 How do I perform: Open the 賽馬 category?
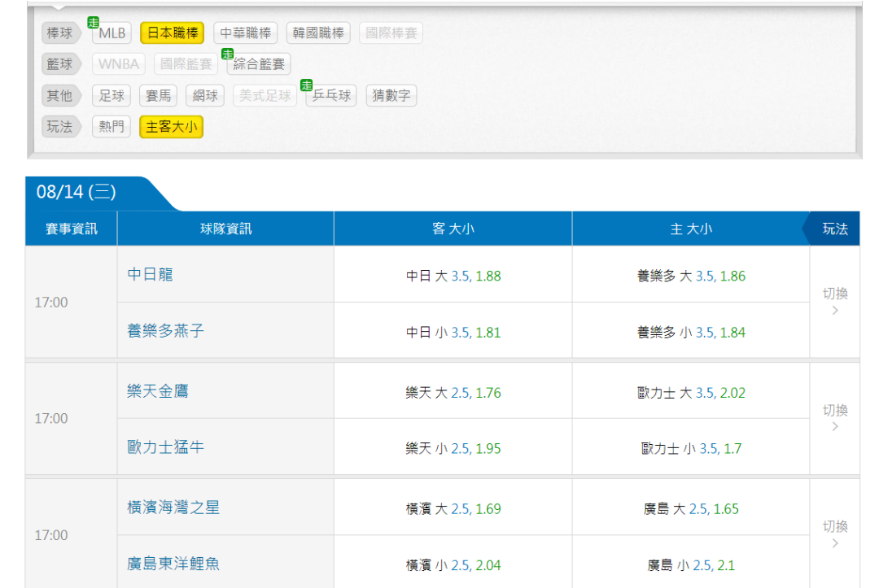(158, 96)
